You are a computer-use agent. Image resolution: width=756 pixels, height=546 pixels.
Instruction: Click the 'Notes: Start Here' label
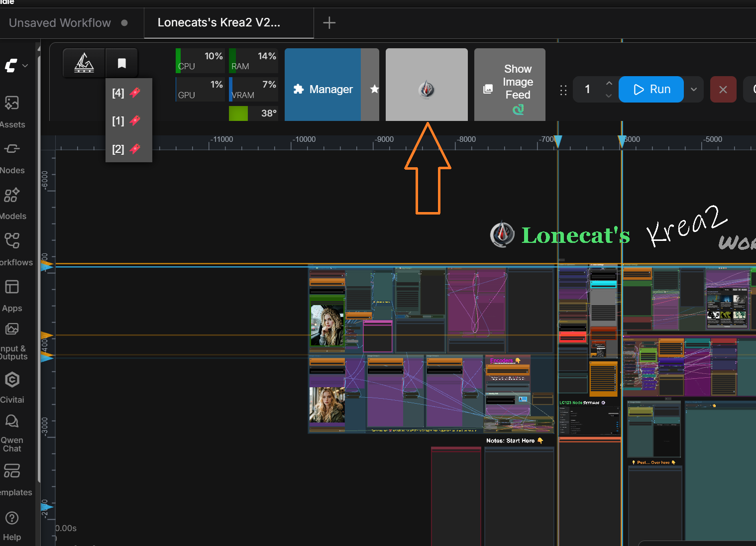click(x=515, y=440)
